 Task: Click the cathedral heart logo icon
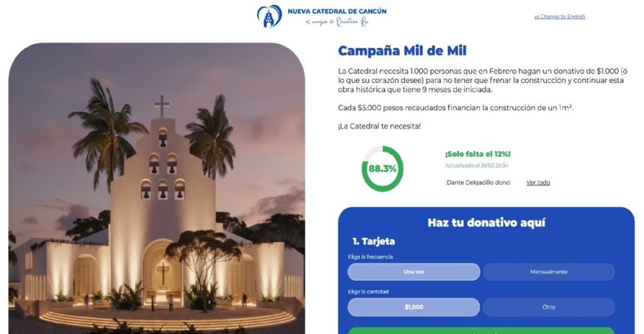(269, 16)
